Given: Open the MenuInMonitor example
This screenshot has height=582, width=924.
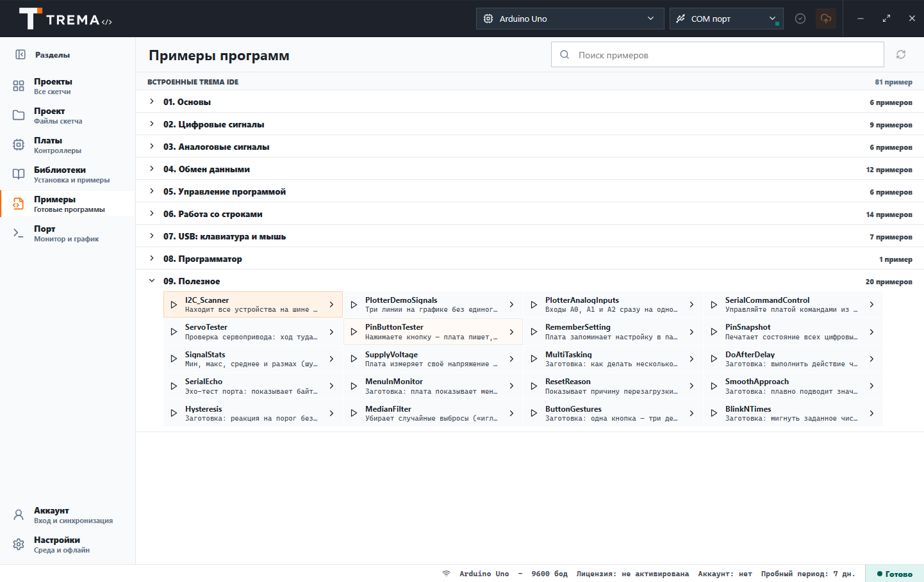Looking at the screenshot, I should [433, 386].
